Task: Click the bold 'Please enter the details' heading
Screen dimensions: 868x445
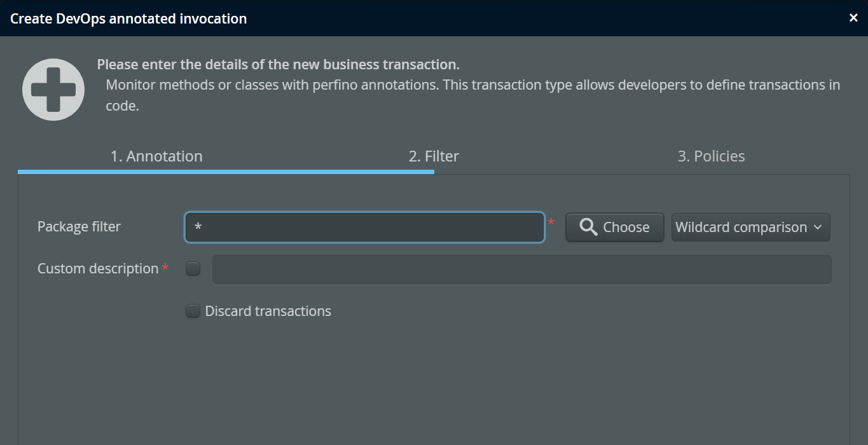Action: pyautogui.click(x=278, y=65)
